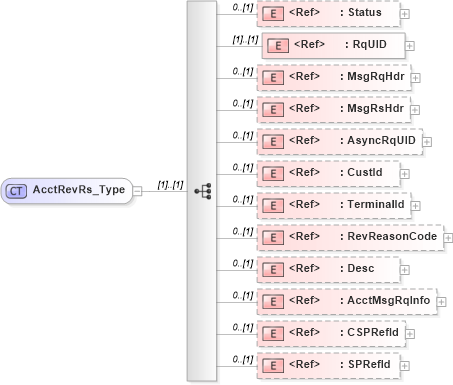Click the 0..[1] cardinality of SPRefId
The image size is (453, 385).
click(x=243, y=360)
